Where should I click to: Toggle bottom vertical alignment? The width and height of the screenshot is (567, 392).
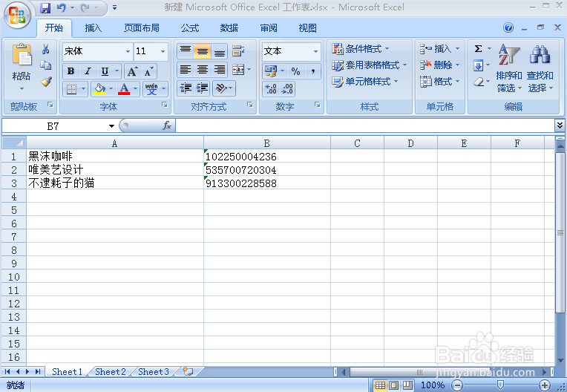pos(219,51)
